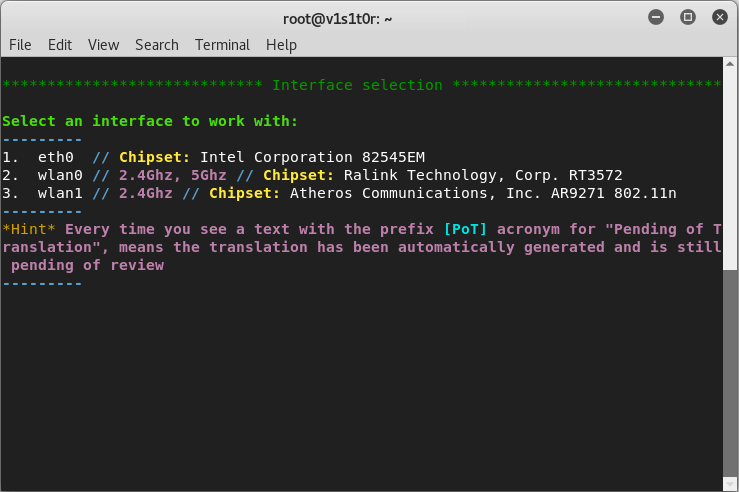The height and width of the screenshot is (492, 739).
Task: Click the vertical scrollbar thumb
Action: click(730, 374)
